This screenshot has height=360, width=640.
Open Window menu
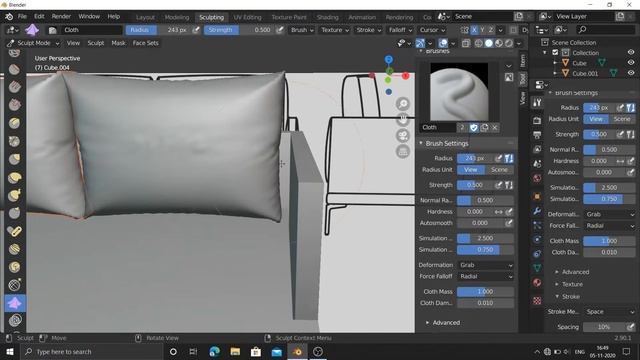[89, 17]
